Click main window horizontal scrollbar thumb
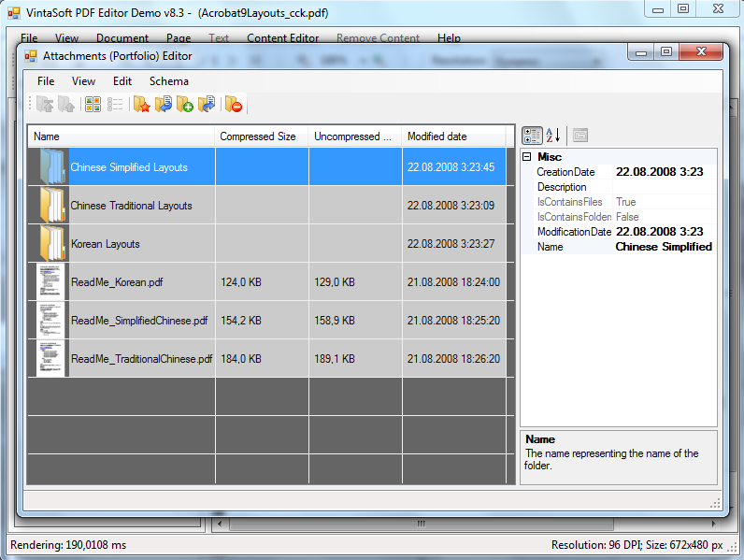Screen dimensions: 744x560 pyautogui.click(x=422, y=524)
